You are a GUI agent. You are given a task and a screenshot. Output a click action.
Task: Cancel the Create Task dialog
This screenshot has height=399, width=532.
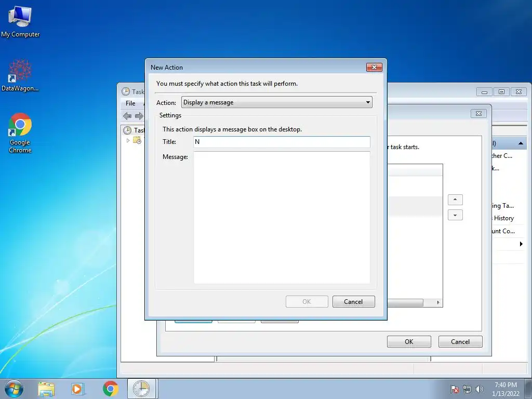coord(460,342)
